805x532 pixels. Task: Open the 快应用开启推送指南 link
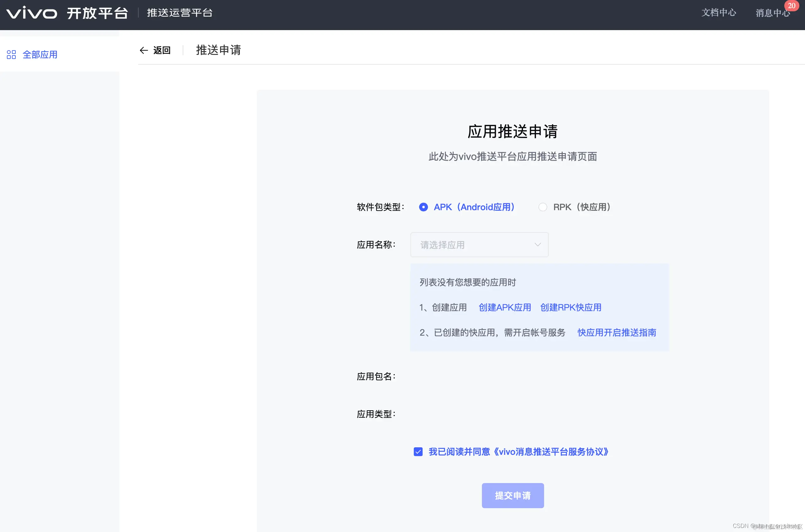[617, 332]
